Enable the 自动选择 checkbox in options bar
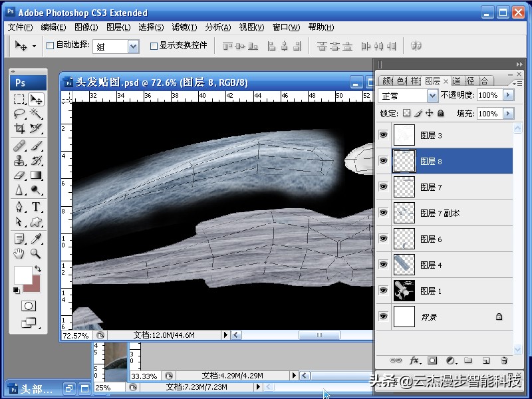532x399 pixels. tap(51, 45)
